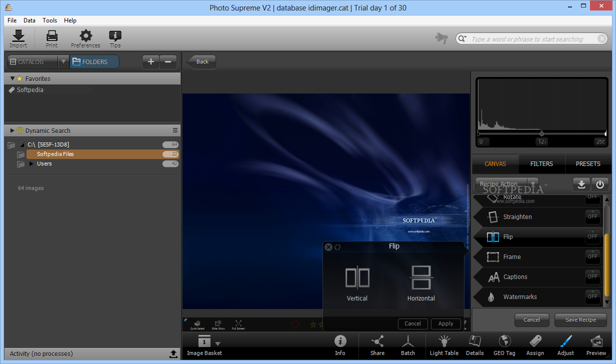Open the Data menu
The image size is (616, 364).
tap(29, 20)
